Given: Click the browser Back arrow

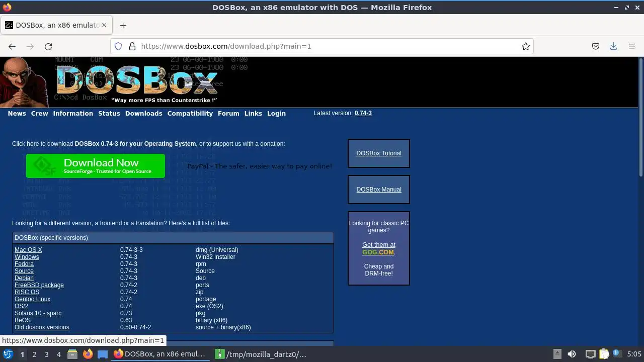Looking at the screenshot, I should pos(12,46).
